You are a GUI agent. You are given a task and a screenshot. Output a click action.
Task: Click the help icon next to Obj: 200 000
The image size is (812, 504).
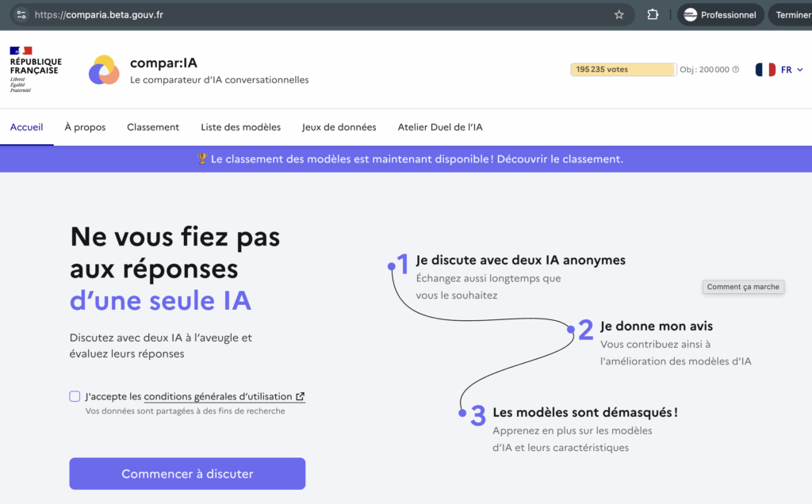click(736, 70)
